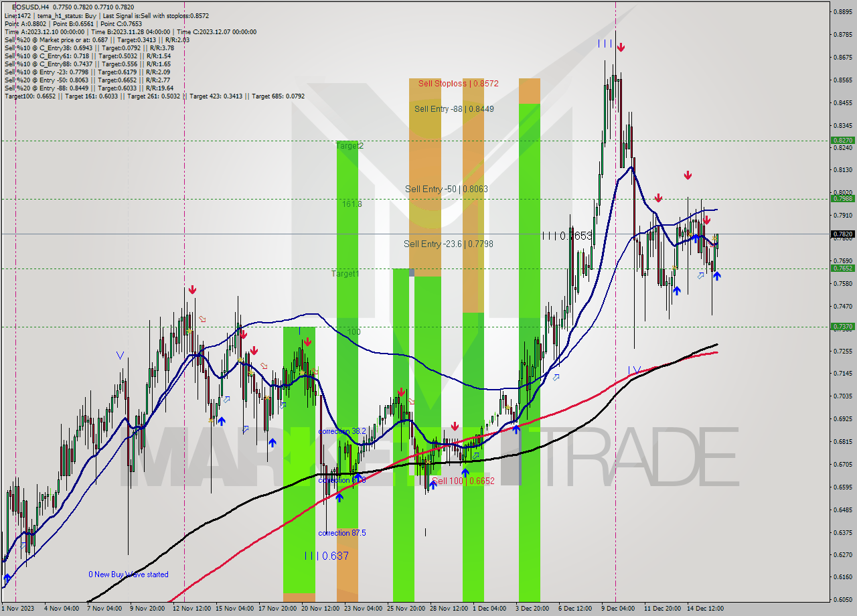Select the 'Target100: 0.6652' targets line

coord(155,96)
